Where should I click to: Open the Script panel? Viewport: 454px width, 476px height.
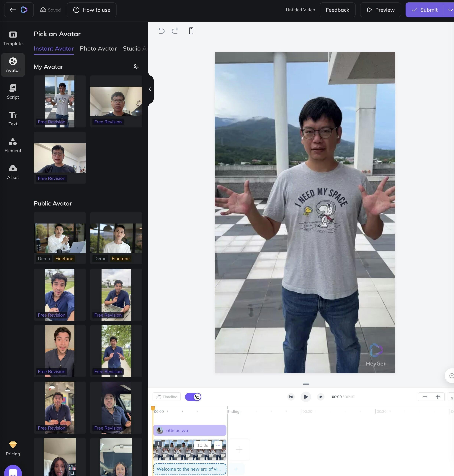(x=13, y=92)
